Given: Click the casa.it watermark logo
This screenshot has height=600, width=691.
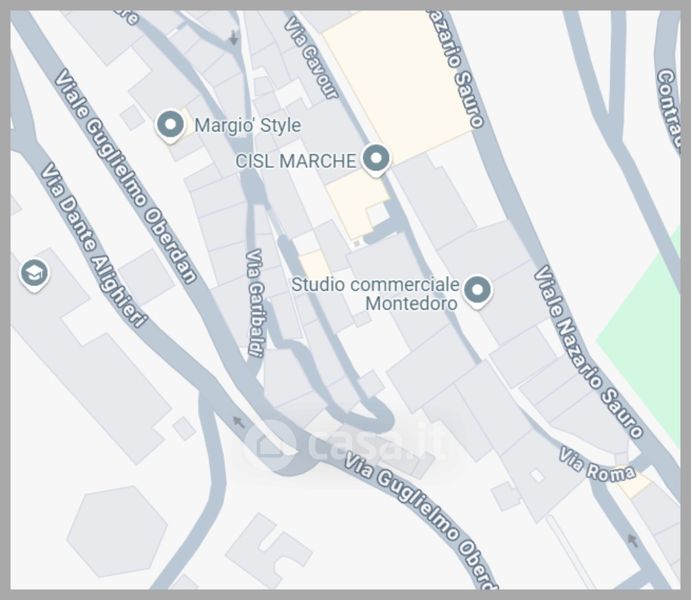Looking at the screenshot, I should tap(346, 443).
